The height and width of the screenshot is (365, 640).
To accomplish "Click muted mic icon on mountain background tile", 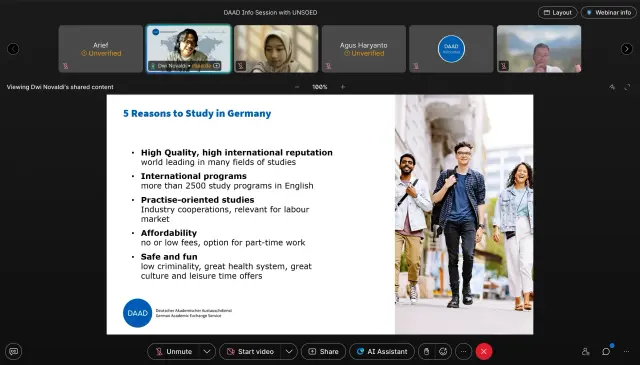I will 504,66.
